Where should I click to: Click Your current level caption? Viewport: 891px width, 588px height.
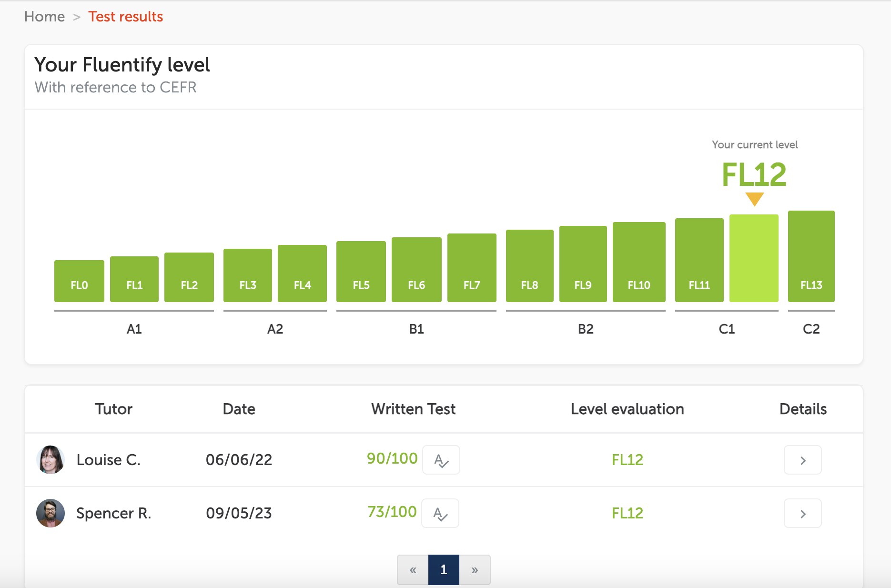click(x=755, y=144)
